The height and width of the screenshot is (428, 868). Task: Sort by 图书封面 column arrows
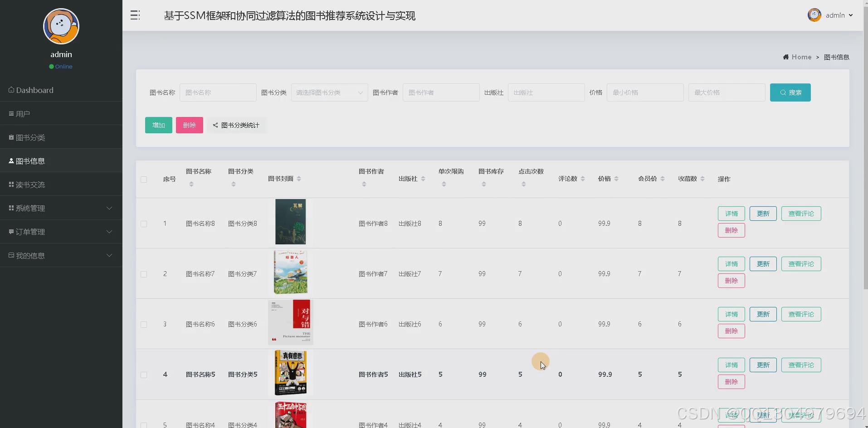point(299,179)
